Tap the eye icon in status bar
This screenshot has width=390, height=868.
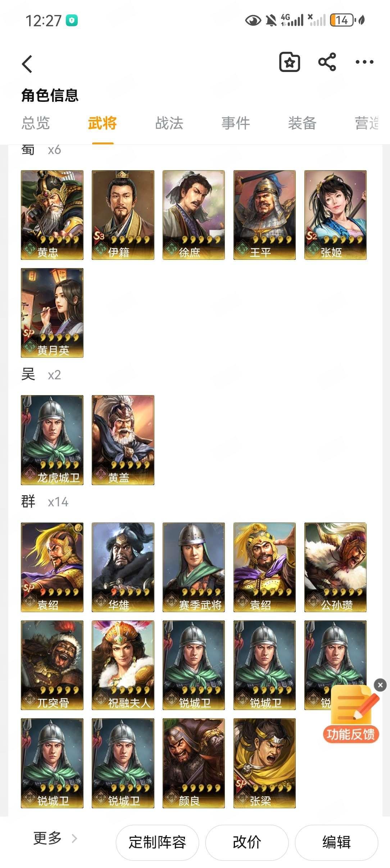tap(253, 21)
